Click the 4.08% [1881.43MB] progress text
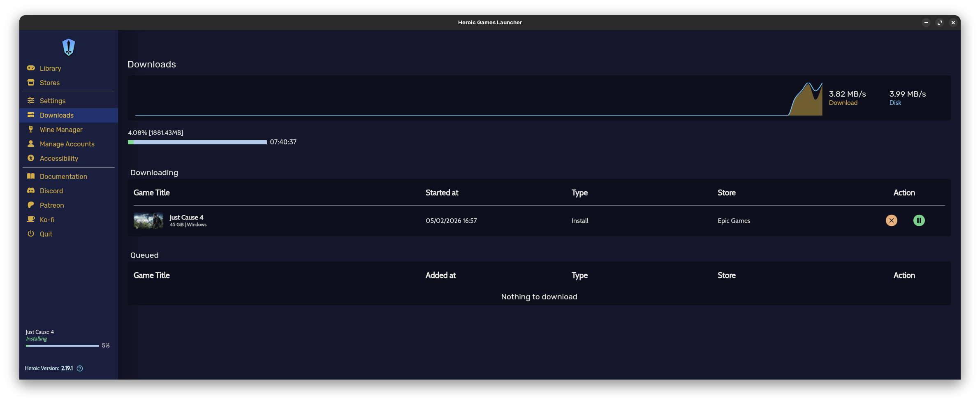This screenshot has height=403, width=980. point(155,132)
